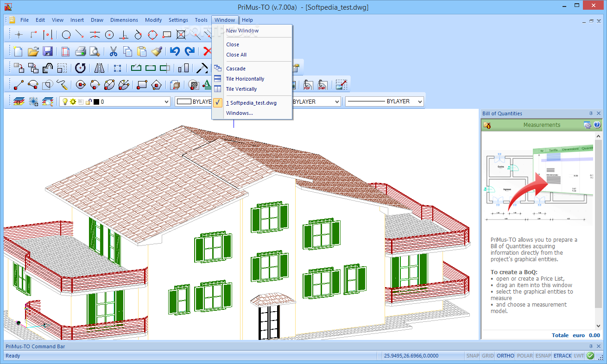Select the Freehand sketch pencil tool

coord(62,85)
